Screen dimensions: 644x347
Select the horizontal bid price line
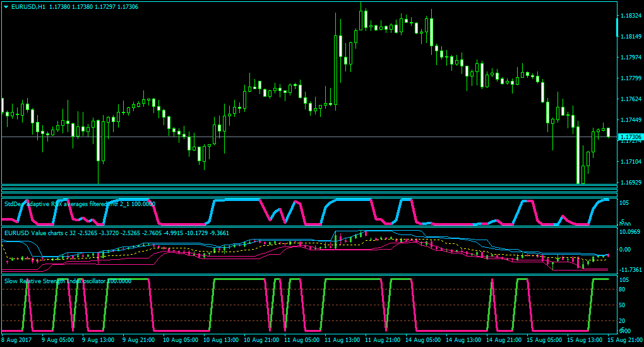tap(309, 137)
